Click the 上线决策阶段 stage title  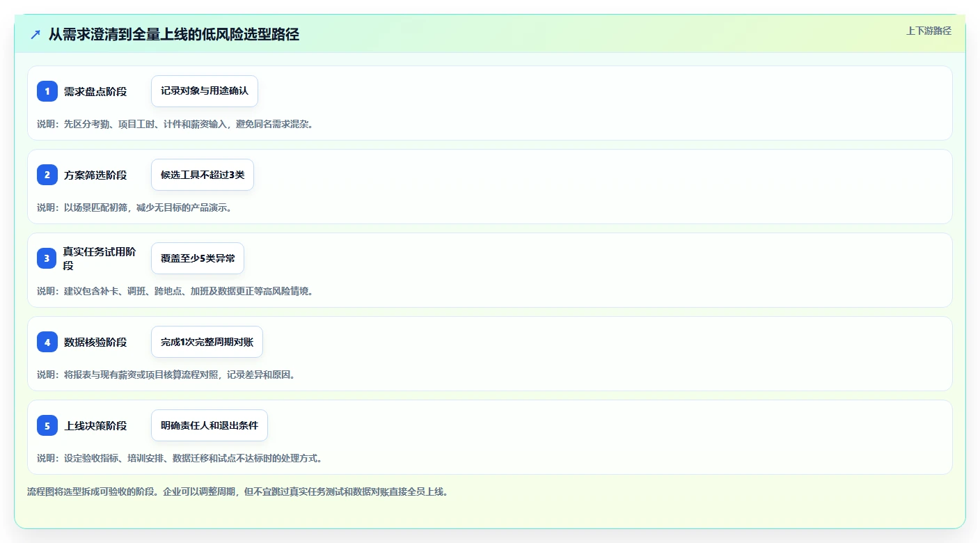[95, 425]
